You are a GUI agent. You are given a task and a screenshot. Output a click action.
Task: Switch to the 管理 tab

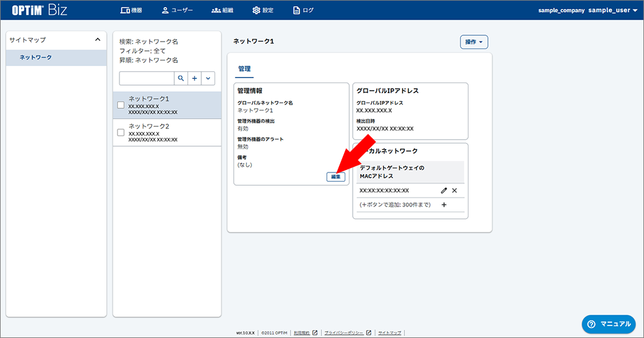tap(245, 69)
